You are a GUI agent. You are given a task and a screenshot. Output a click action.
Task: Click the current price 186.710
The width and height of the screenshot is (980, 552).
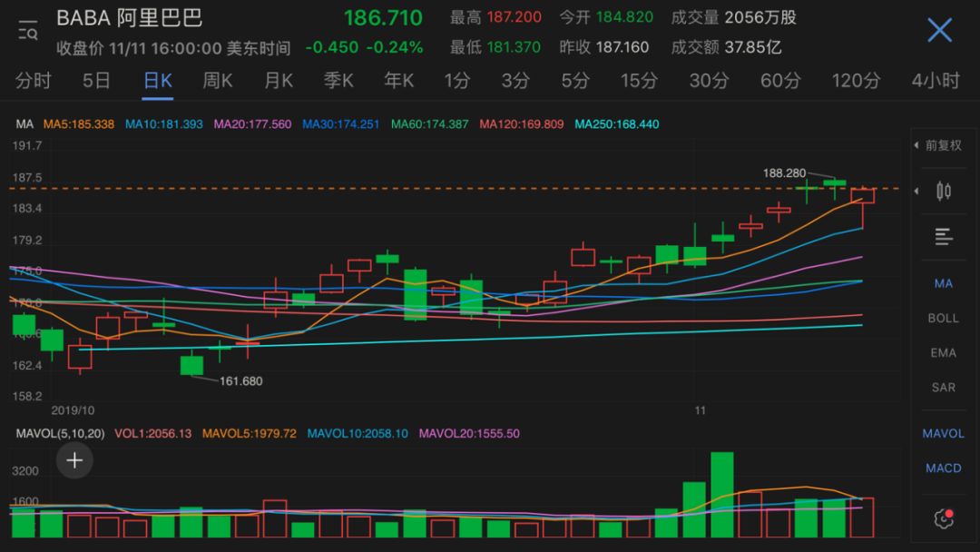(x=383, y=18)
